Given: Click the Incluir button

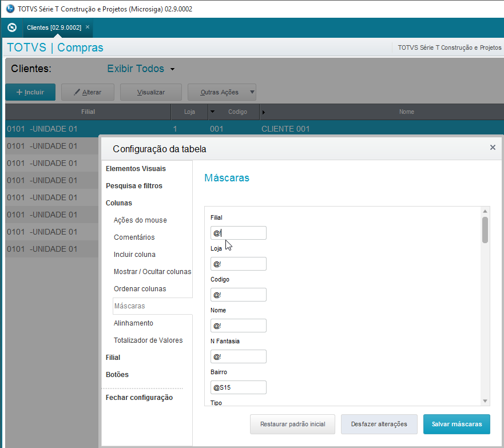Looking at the screenshot, I should tap(30, 92).
